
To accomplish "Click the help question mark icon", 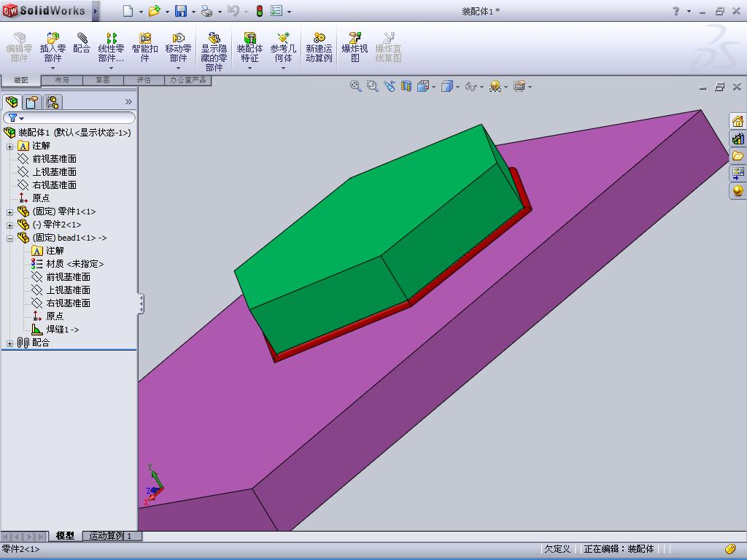I will 676,11.
